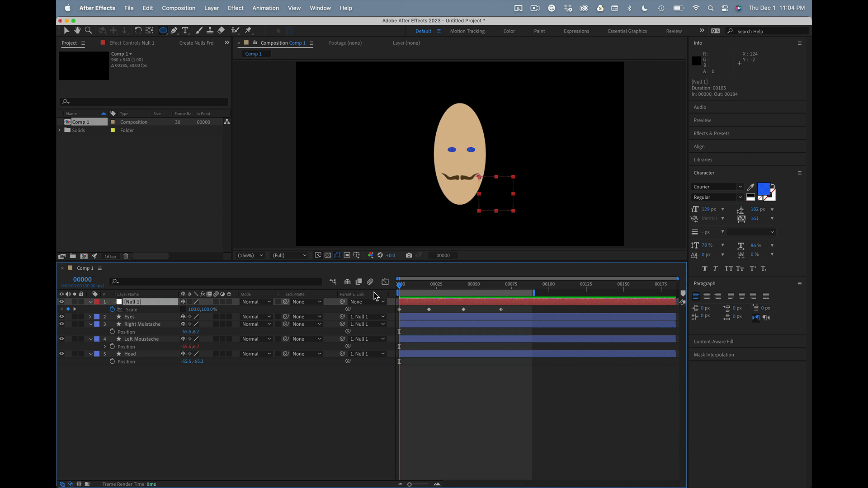Hide the Eyes layer

(61, 317)
